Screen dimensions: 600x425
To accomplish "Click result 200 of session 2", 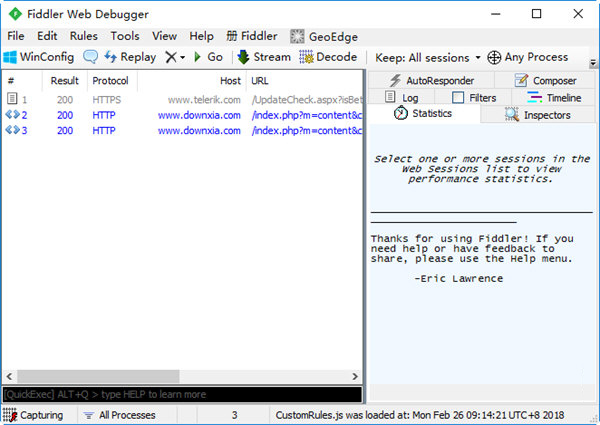I will click(65, 115).
